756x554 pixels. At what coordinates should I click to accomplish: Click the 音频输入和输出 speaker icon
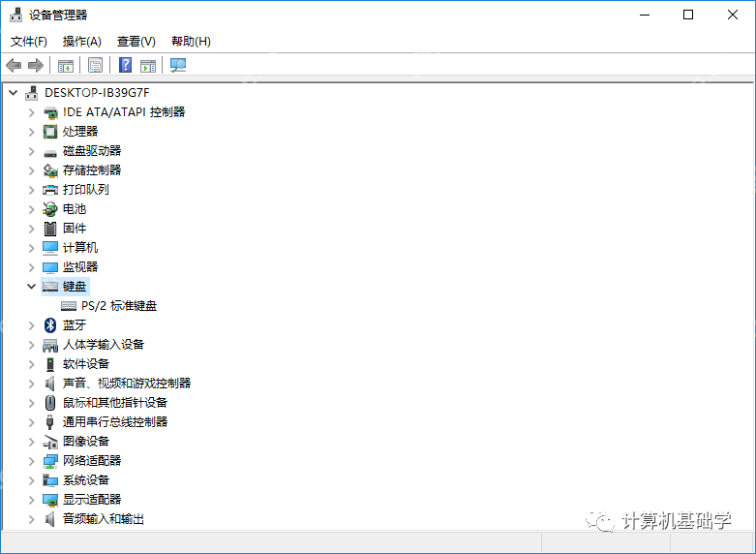pos(50,519)
